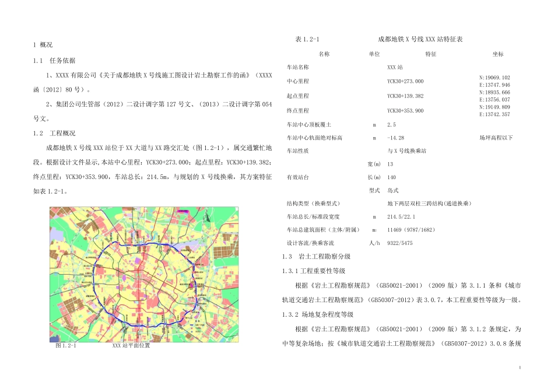Click the coordinate "N:19069.102"
This screenshot has width=554, height=392.
click(x=495, y=78)
